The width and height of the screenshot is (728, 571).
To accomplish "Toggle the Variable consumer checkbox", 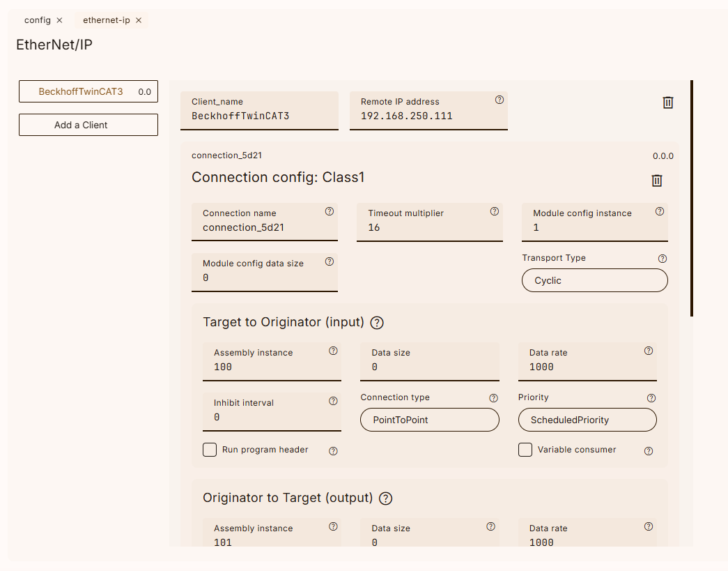I will coord(525,450).
